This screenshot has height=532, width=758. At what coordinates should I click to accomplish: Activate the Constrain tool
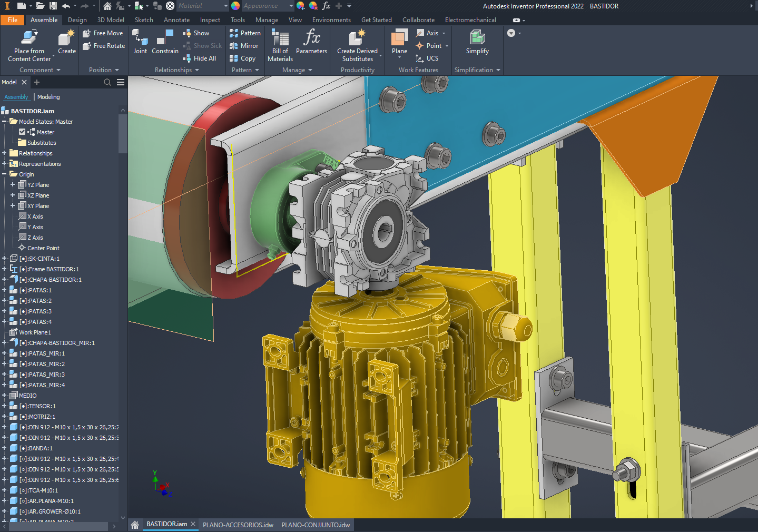tap(165, 42)
